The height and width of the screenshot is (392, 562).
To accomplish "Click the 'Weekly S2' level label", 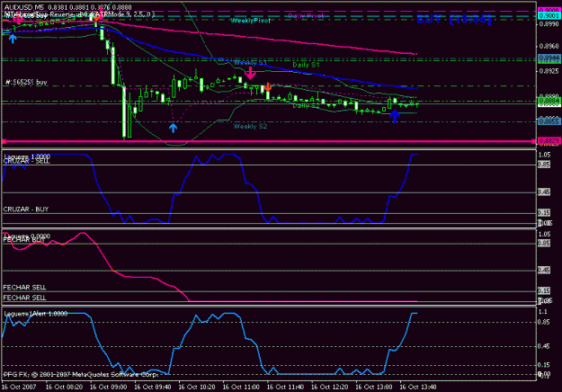I will (250, 127).
